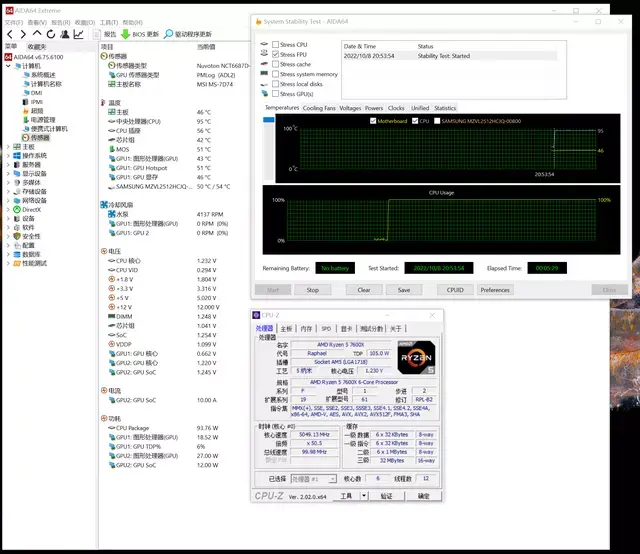Select 超频 in the tree

[x=33, y=111]
